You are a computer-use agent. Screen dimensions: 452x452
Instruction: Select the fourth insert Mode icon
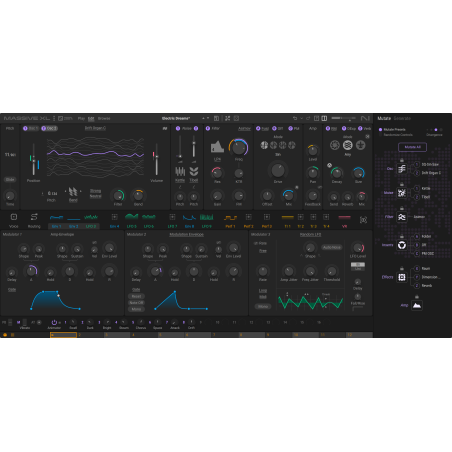[x=292, y=145]
